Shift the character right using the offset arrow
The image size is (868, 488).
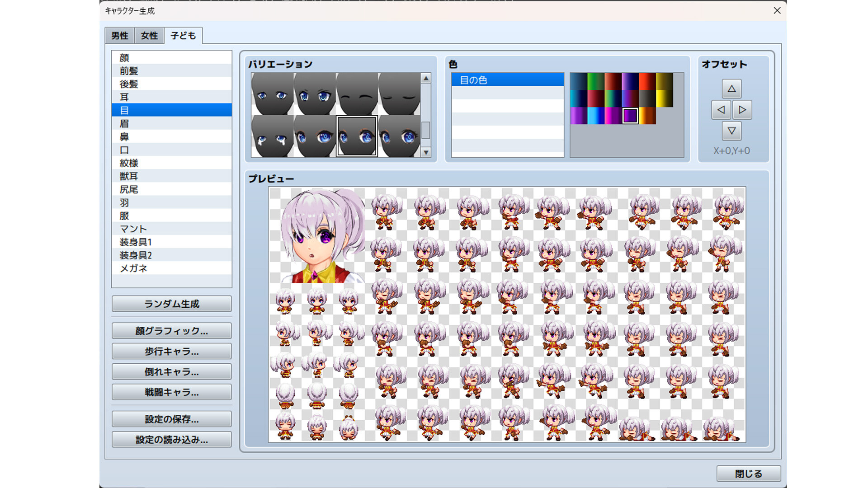tap(741, 110)
